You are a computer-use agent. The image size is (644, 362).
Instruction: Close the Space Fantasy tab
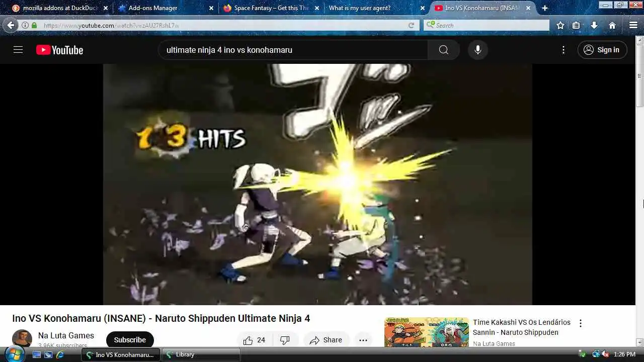point(317,8)
